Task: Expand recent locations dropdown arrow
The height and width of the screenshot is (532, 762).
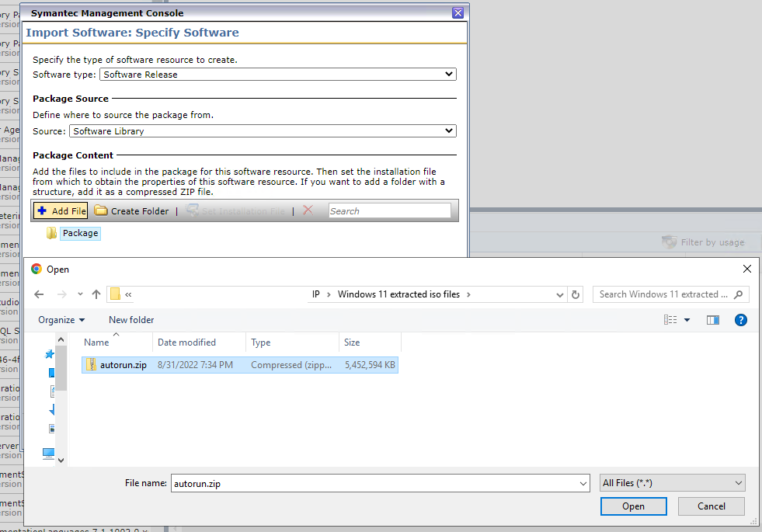Action: [80, 294]
